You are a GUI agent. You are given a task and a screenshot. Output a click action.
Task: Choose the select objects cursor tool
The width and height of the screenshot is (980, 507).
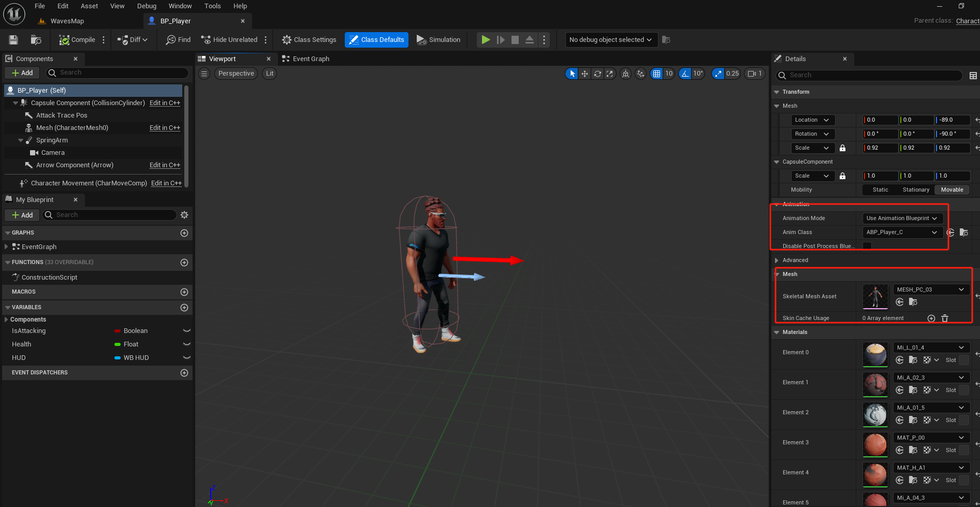[572, 74]
